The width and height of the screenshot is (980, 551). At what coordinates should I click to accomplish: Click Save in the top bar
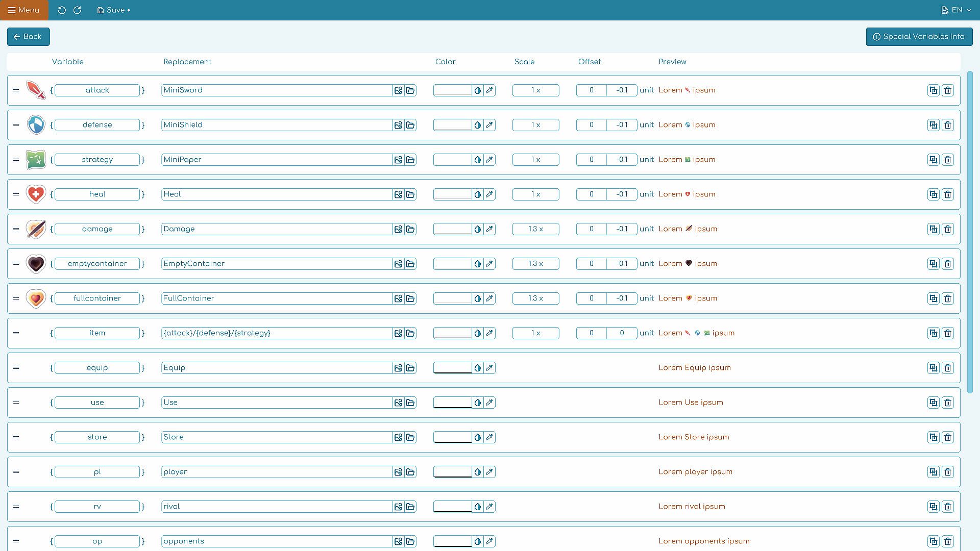[113, 10]
